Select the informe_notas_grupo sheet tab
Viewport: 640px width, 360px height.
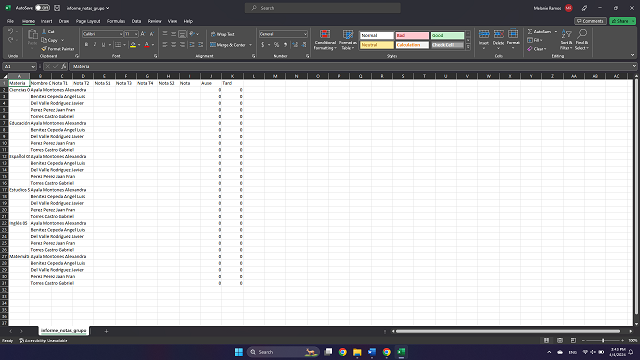click(x=64, y=331)
